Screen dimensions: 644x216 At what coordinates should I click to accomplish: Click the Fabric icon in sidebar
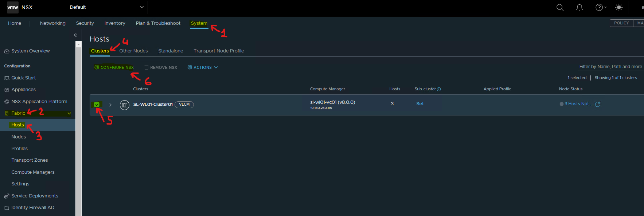click(7, 113)
